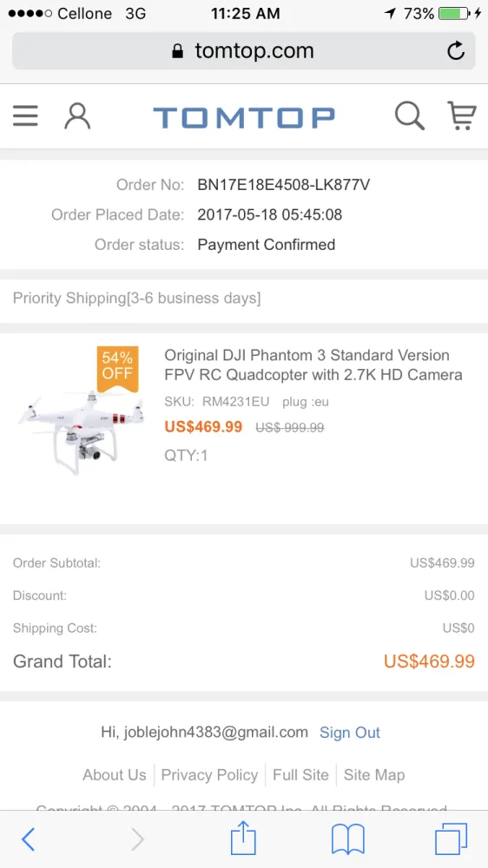488x868 pixels.
Task: Tap the 54% OFF badge
Action: pos(117,367)
